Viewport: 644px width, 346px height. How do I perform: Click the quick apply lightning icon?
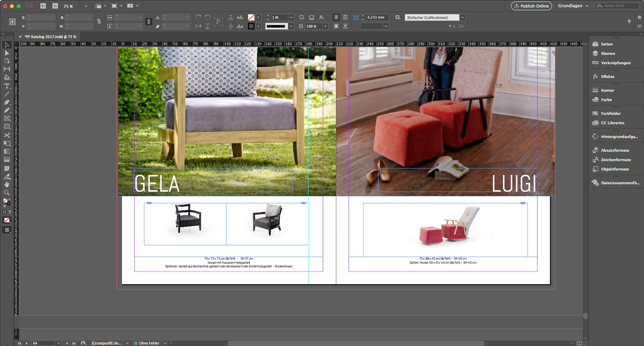click(x=629, y=21)
